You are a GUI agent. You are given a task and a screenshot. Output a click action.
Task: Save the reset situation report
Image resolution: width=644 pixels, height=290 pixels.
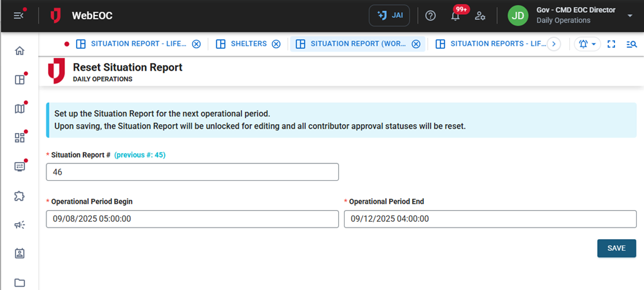[x=616, y=248]
